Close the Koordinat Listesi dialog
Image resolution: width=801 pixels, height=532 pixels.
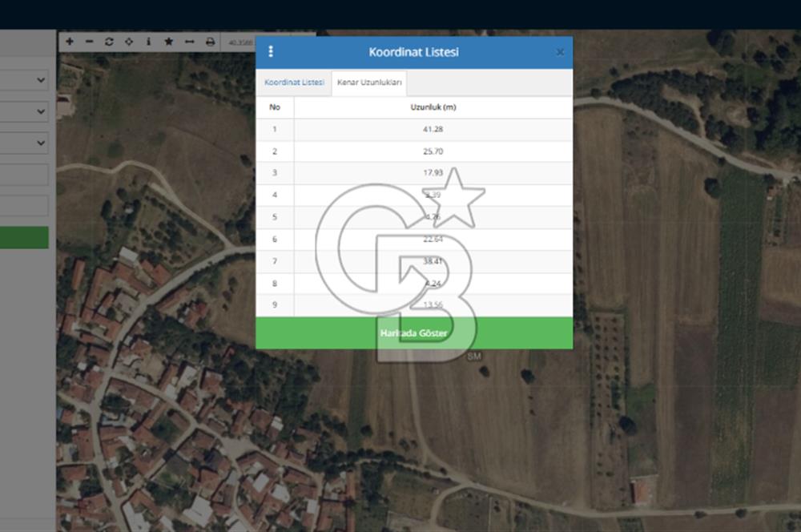tap(560, 52)
